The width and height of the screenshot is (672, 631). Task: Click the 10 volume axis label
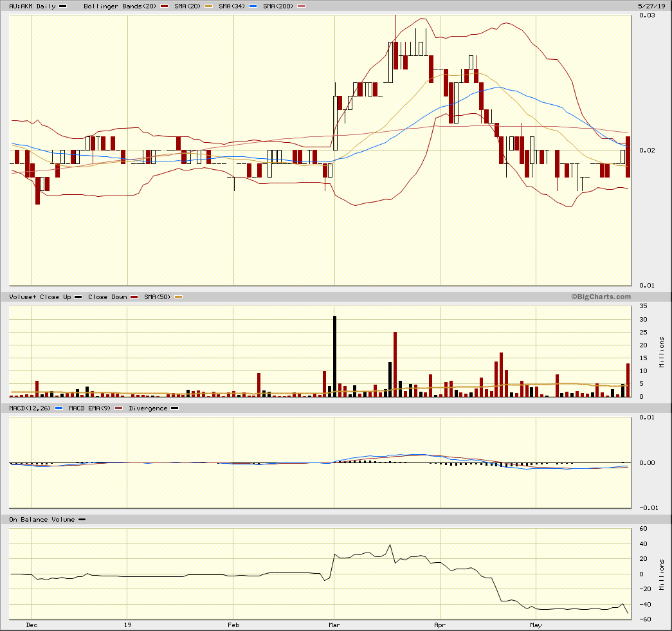click(x=643, y=370)
